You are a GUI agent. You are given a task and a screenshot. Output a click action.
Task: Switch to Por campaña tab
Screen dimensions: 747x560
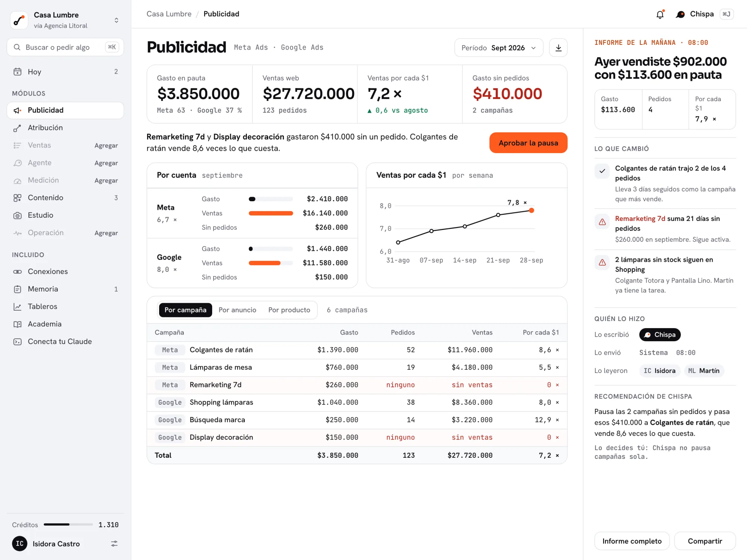point(185,310)
